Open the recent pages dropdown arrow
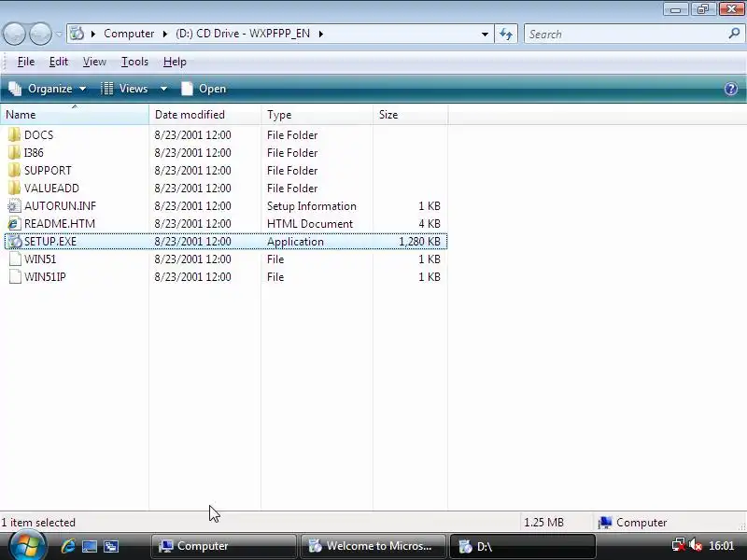 59,35
